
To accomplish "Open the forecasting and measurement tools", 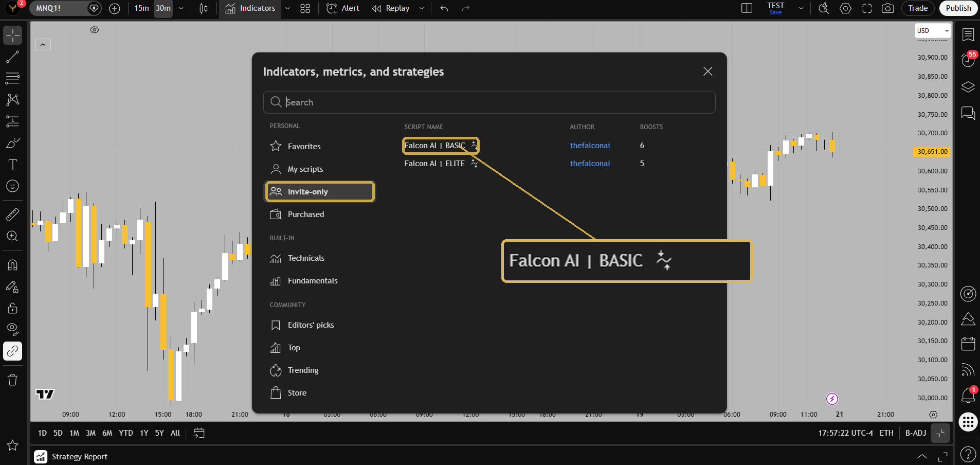I will (x=12, y=121).
